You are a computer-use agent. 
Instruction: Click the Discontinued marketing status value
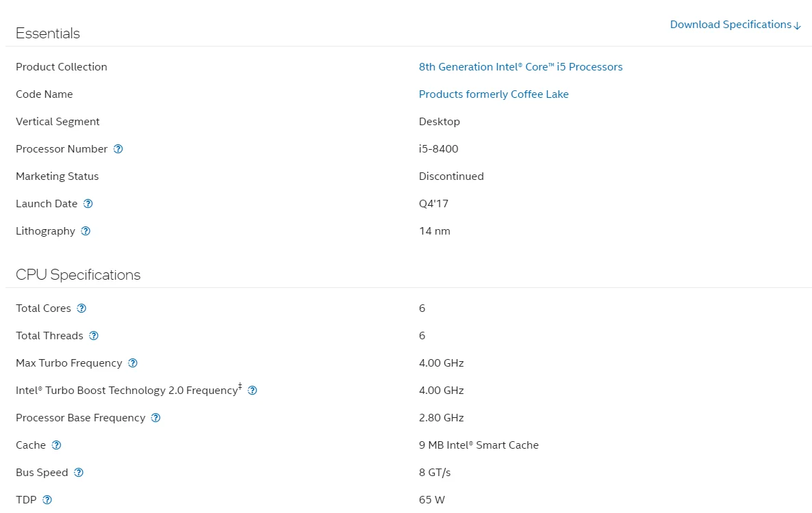(x=451, y=176)
